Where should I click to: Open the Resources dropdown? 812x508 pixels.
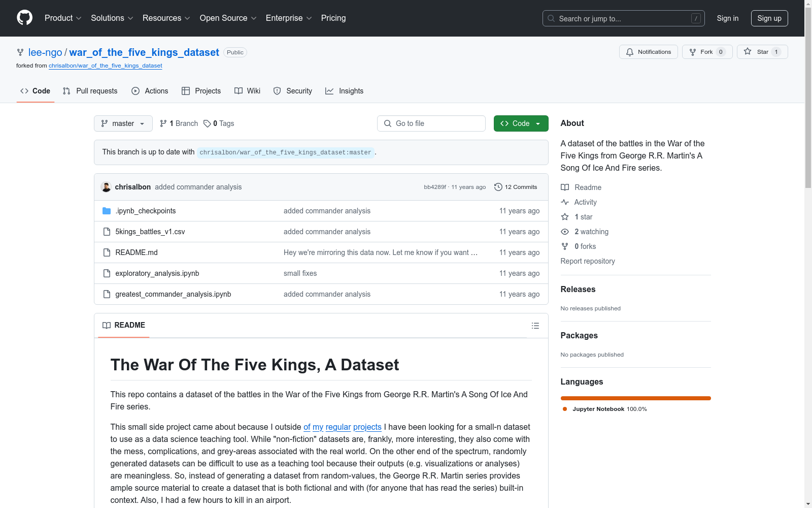point(166,18)
